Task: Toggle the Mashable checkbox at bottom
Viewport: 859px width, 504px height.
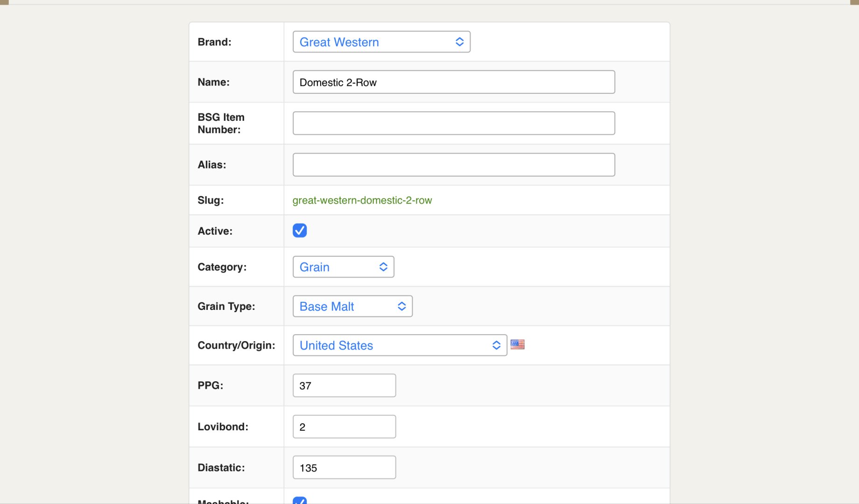Action: tap(300, 500)
